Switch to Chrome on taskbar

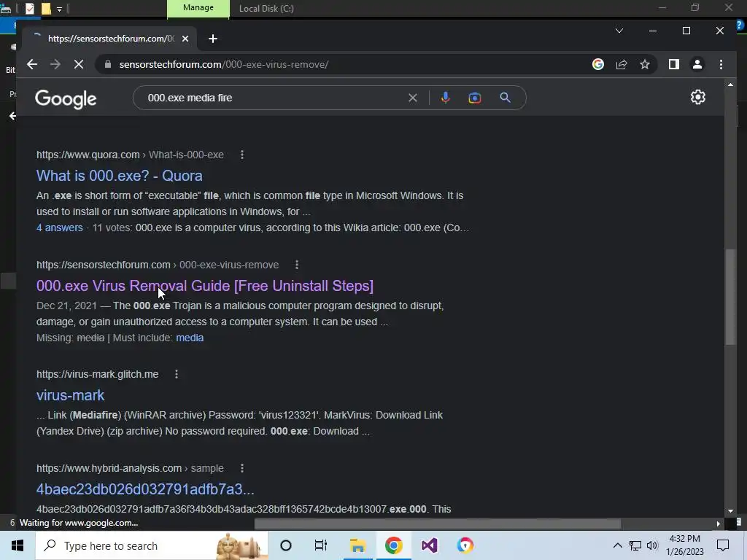(393, 545)
